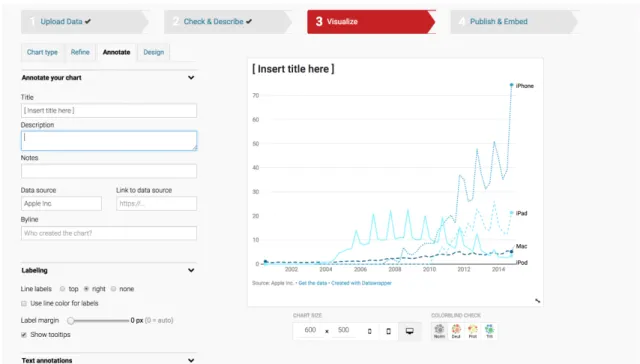640x364 pixels.
Task: Open the Design tab
Action: (153, 52)
